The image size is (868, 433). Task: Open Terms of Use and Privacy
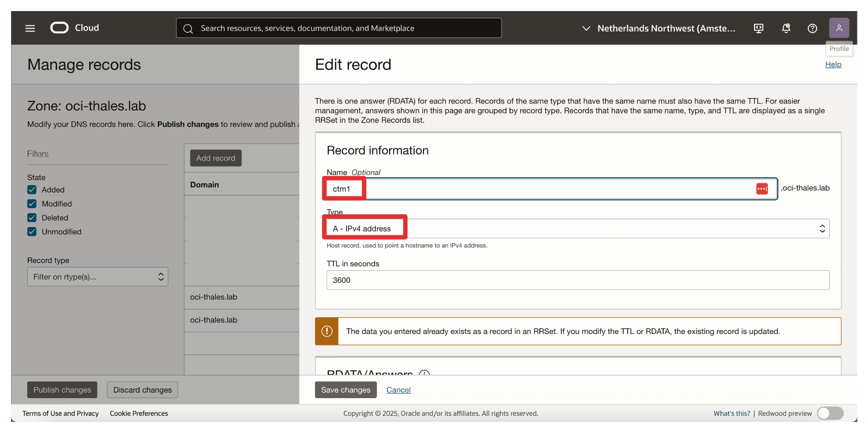coord(61,413)
